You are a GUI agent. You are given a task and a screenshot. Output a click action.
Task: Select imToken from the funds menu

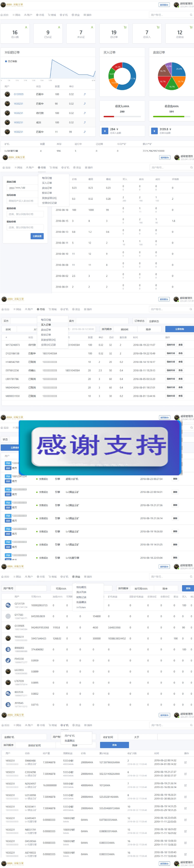81,607
